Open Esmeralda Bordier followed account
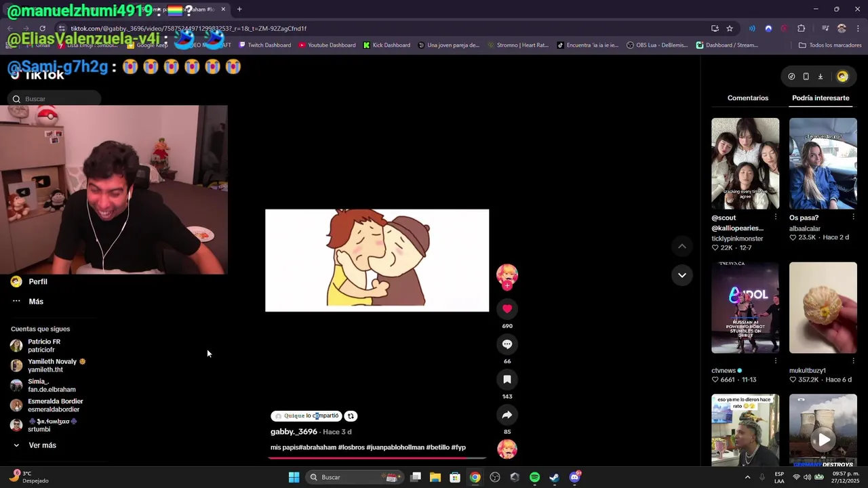 pyautogui.click(x=47, y=405)
